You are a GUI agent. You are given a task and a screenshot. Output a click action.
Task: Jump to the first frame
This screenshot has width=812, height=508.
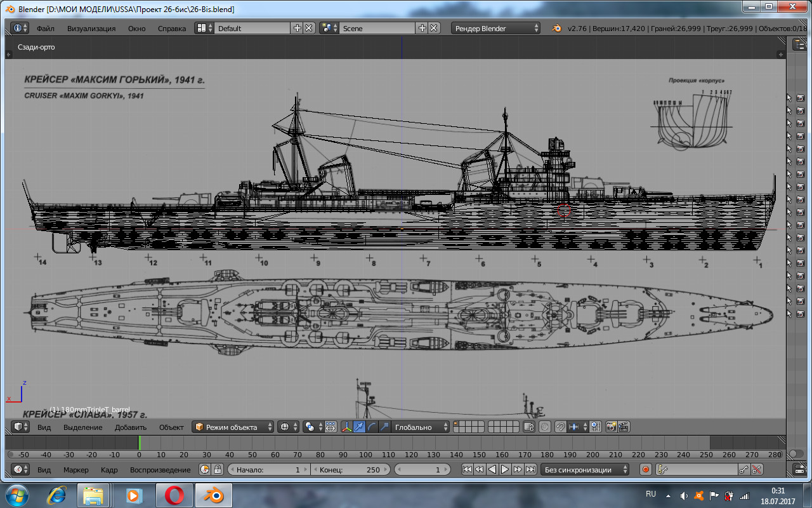tap(467, 469)
